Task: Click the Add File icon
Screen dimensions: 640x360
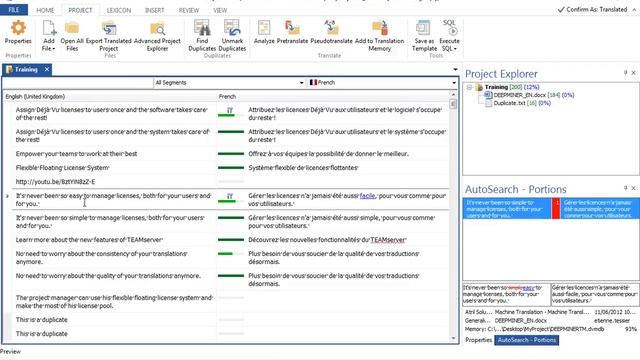Action: pyautogui.click(x=49, y=28)
